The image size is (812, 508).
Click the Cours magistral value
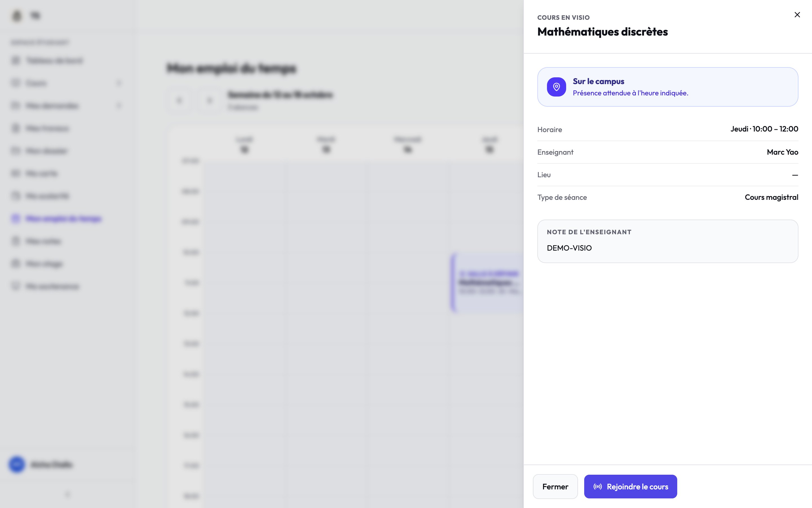point(771,197)
